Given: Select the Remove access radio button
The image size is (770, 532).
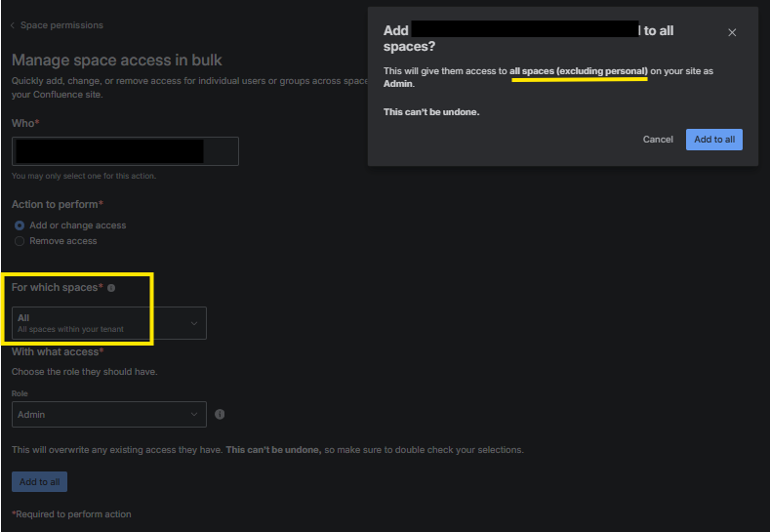Looking at the screenshot, I should point(20,241).
